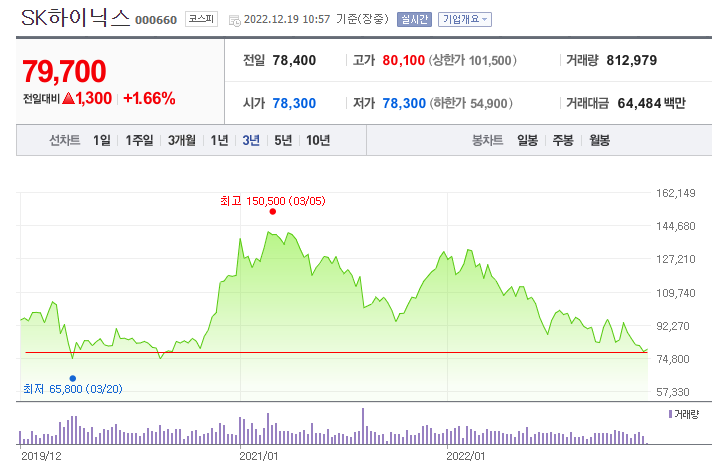Click the red up-triangle price change icon
This screenshot has width=712, height=471.
pos(68,98)
